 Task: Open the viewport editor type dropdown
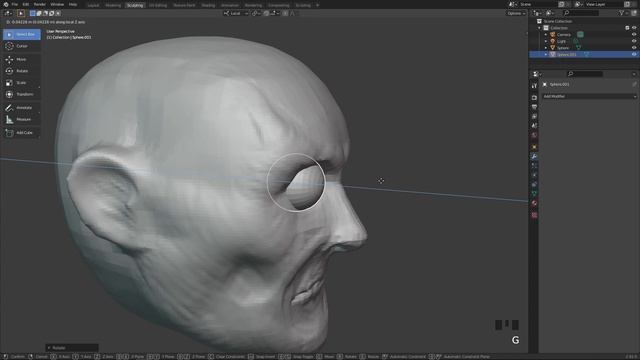(x=8, y=13)
